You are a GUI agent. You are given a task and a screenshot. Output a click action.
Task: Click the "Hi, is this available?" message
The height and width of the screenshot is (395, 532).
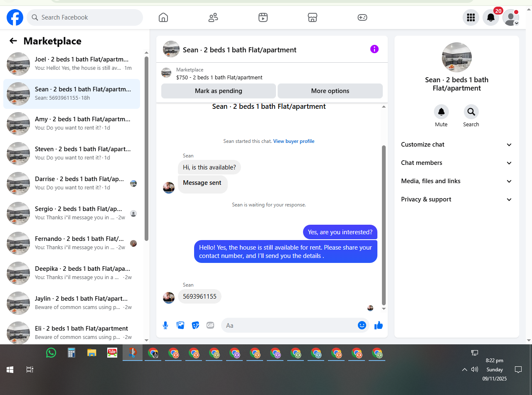pos(209,167)
